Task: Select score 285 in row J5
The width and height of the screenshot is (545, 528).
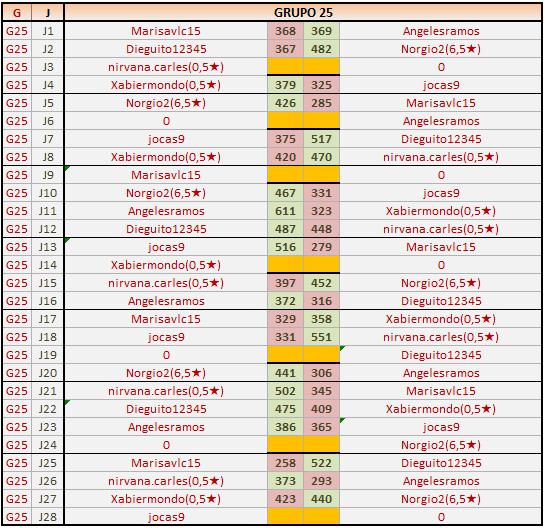Action: point(322,103)
